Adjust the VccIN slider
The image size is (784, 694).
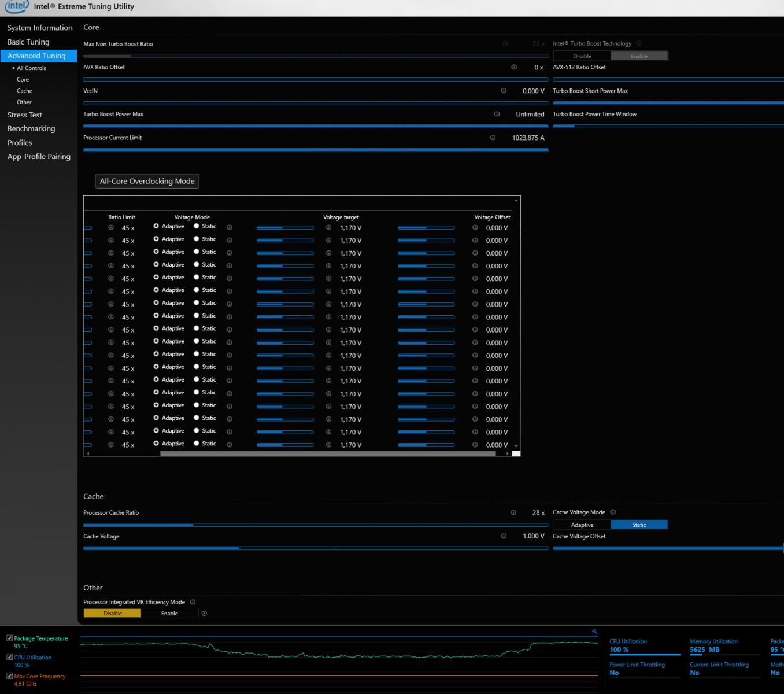[x=316, y=103]
